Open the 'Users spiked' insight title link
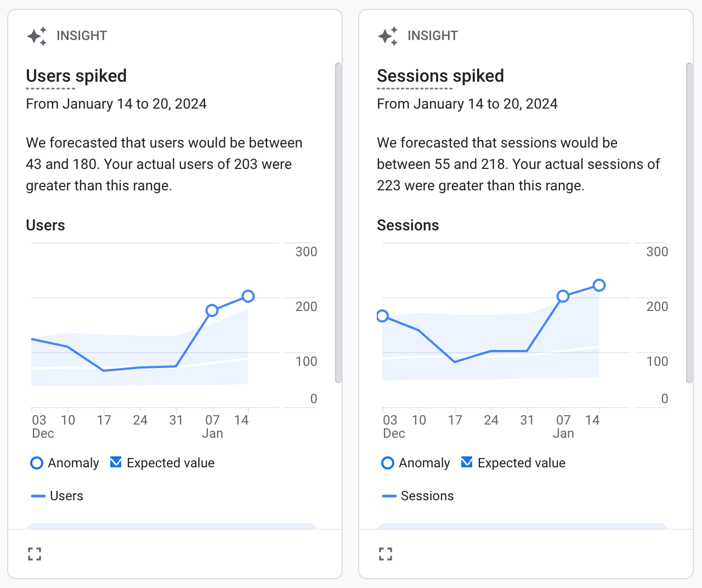This screenshot has height=588, width=702. click(x=76, y=76)
